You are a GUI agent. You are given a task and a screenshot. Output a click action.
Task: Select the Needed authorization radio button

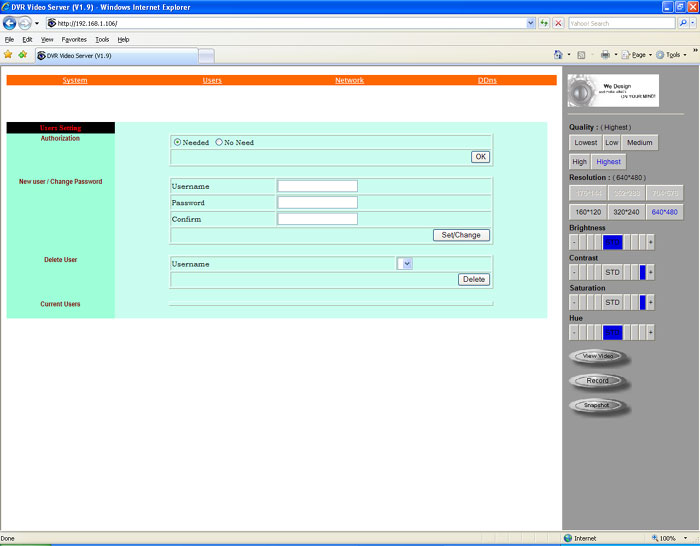178,143
